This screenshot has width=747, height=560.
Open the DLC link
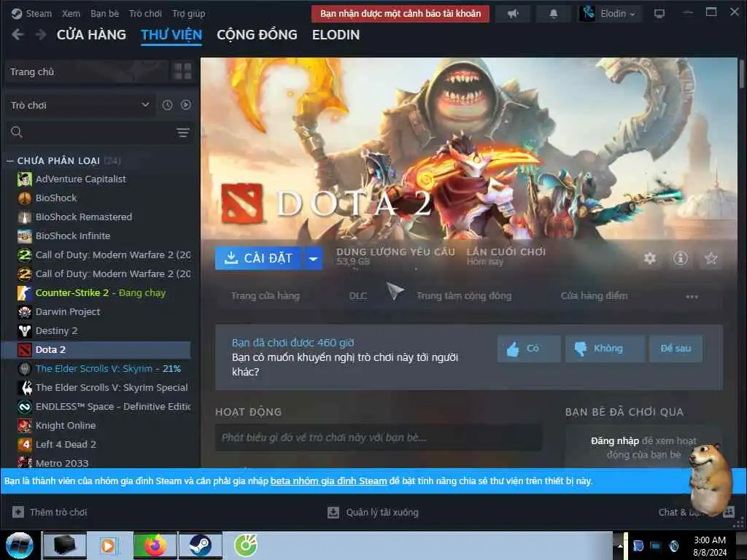(357, 296)
